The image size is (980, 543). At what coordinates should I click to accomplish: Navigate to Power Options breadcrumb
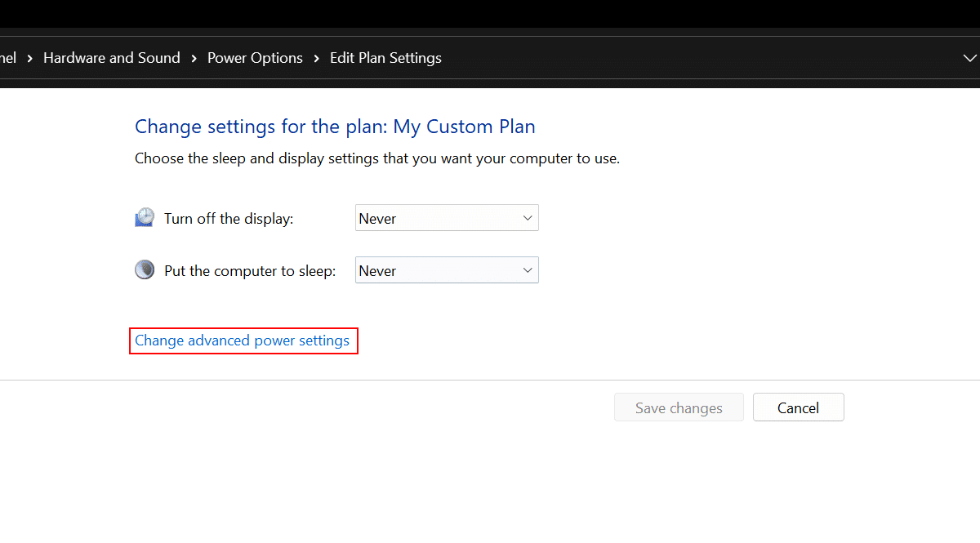click(255, 58)
